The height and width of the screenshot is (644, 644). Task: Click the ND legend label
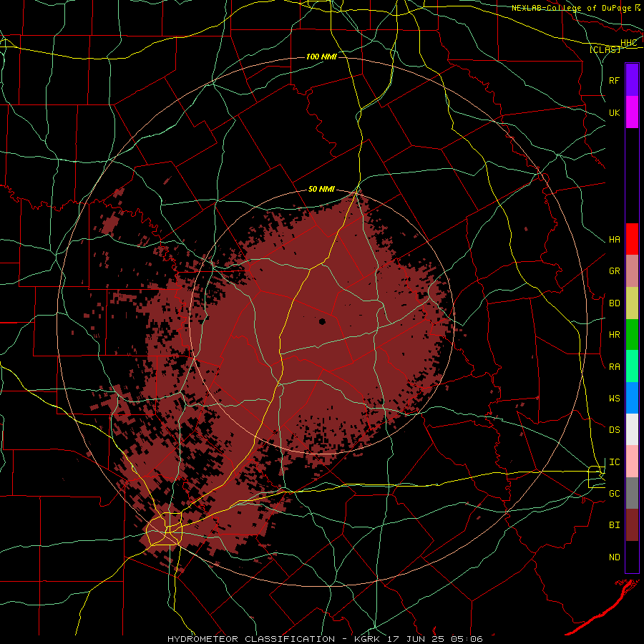click(614, 557)
